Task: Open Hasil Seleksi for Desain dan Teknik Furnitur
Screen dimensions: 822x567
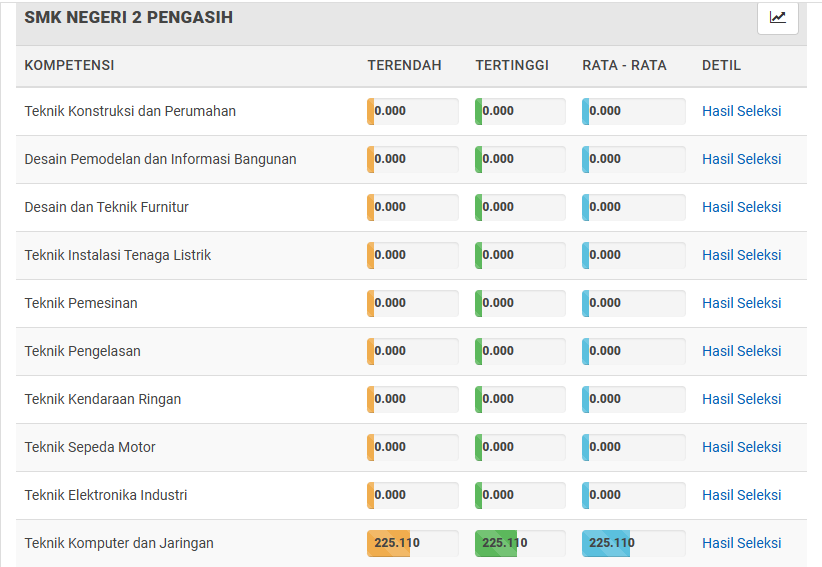Action: pos(741,207)
